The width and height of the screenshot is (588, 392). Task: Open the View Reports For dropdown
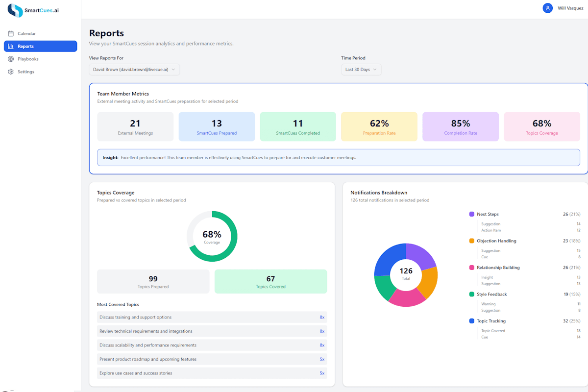click(134, 69)
